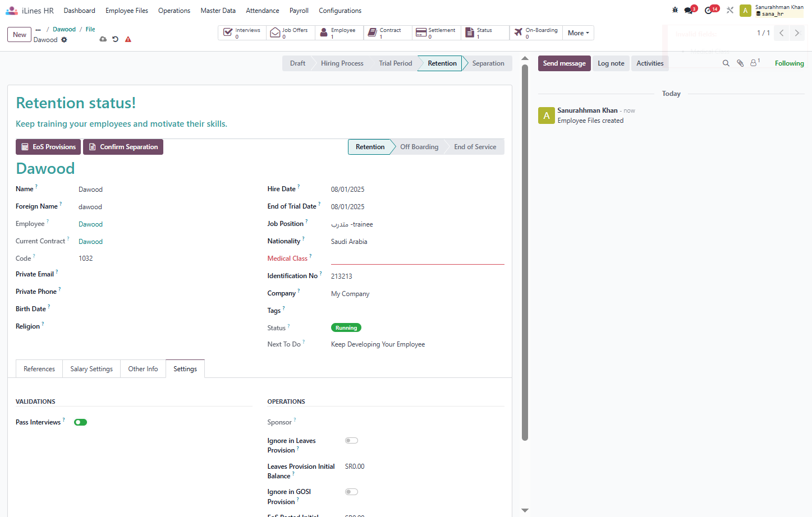Click the EoS Provisions button
This screenshot has width=812, height=517.
(48, 147)
